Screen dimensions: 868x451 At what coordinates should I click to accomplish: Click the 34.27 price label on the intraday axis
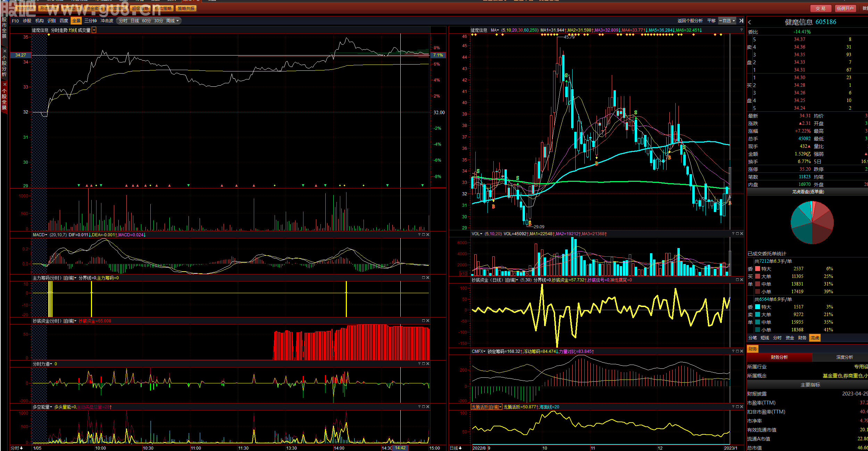(21, 55)
